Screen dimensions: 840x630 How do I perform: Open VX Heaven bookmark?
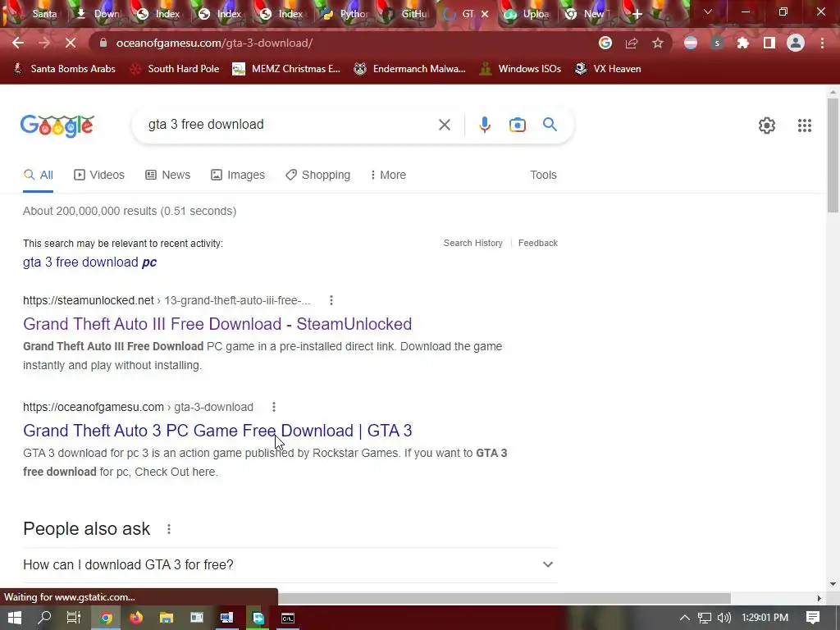608,69
